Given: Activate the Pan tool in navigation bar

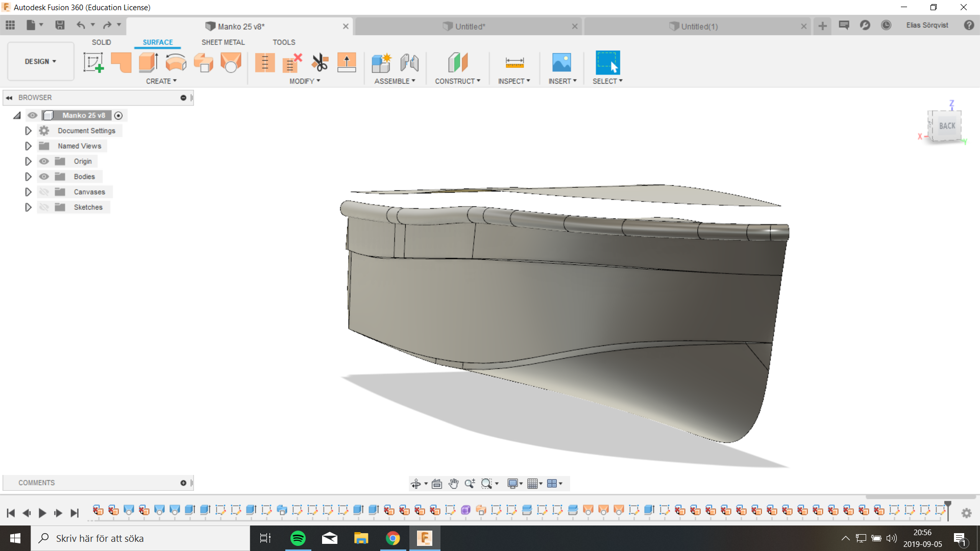Looking at the screenshot, I should (454, 483).
